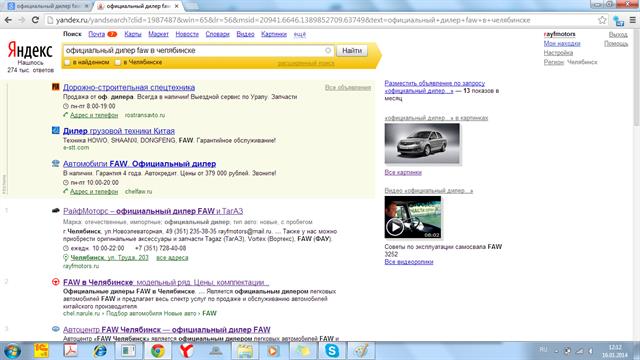Click favicon of the РайфМоторс result
The height and width of the screenshot is (360, 640).
point(56,211)
